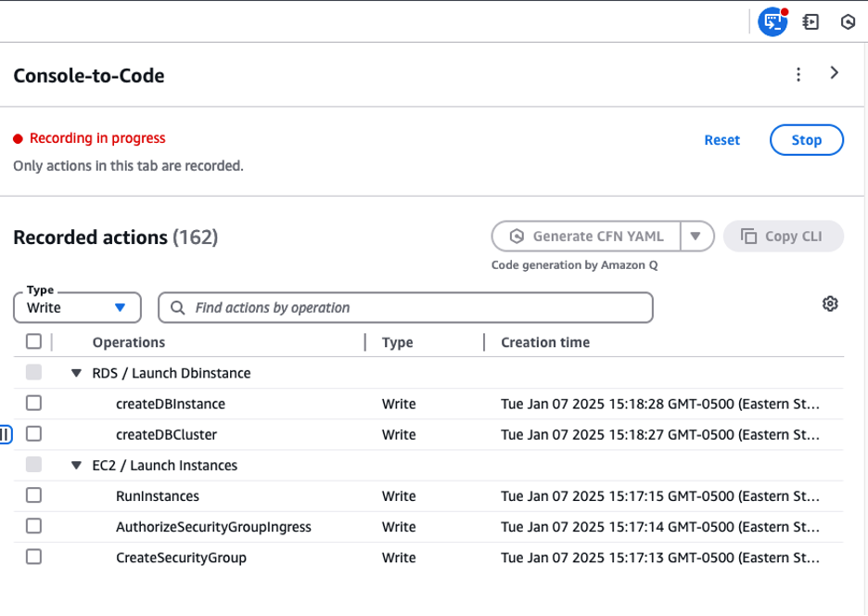Open the Generate CFN YAML dropdown arrow
868x616 pixels.
tap(696, 236)
